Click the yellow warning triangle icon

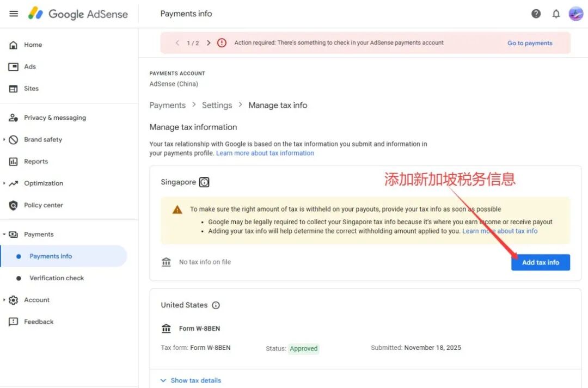coord(177,210)
